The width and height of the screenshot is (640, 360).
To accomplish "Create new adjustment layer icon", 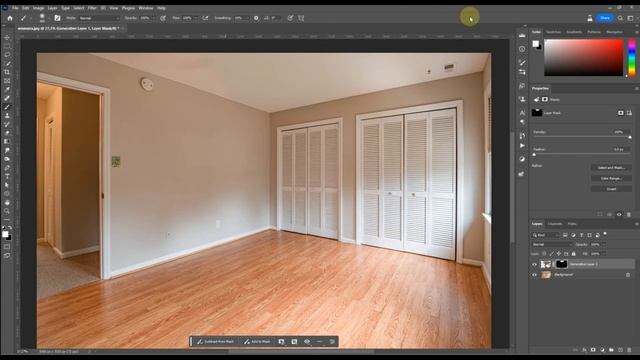I will tap(602, 350).
